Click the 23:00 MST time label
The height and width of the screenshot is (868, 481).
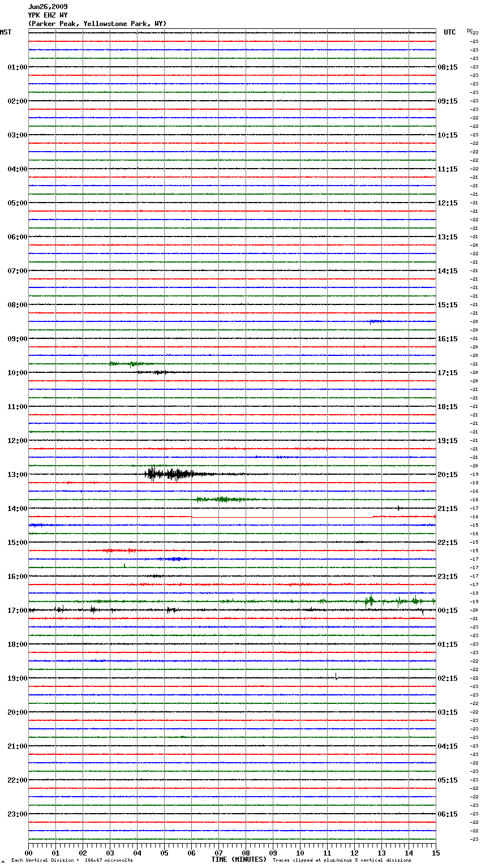click(17, 814)
